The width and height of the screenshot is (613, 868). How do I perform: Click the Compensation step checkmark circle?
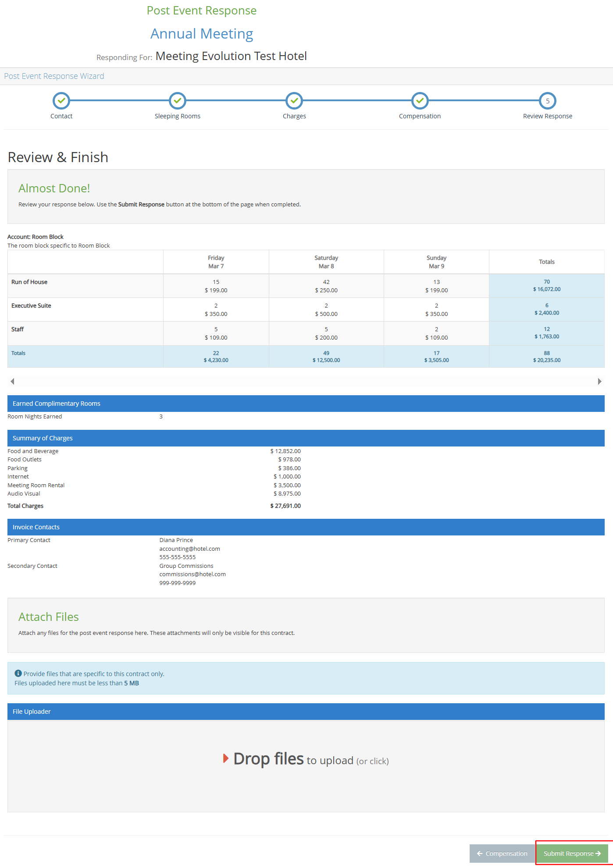pos(420,101)
